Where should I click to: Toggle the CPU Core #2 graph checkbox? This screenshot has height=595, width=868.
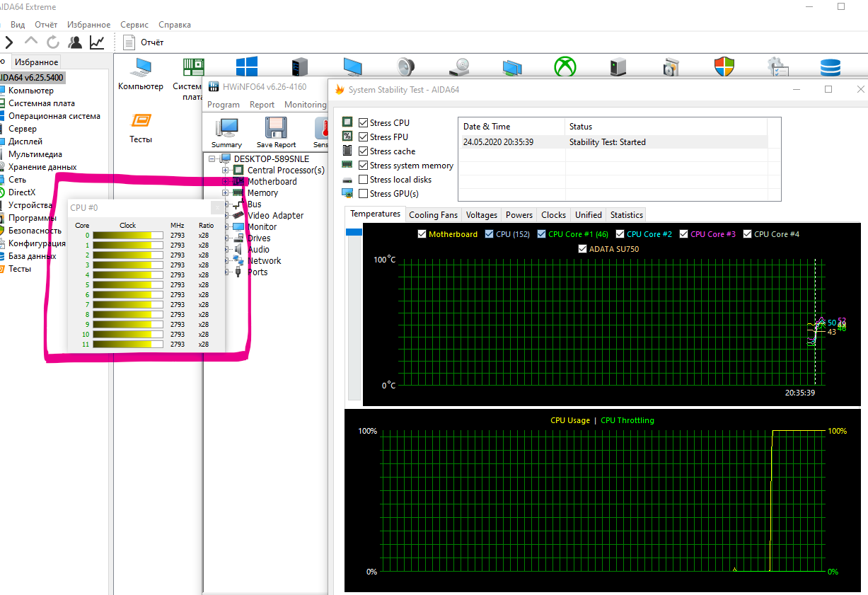point(620,234)
